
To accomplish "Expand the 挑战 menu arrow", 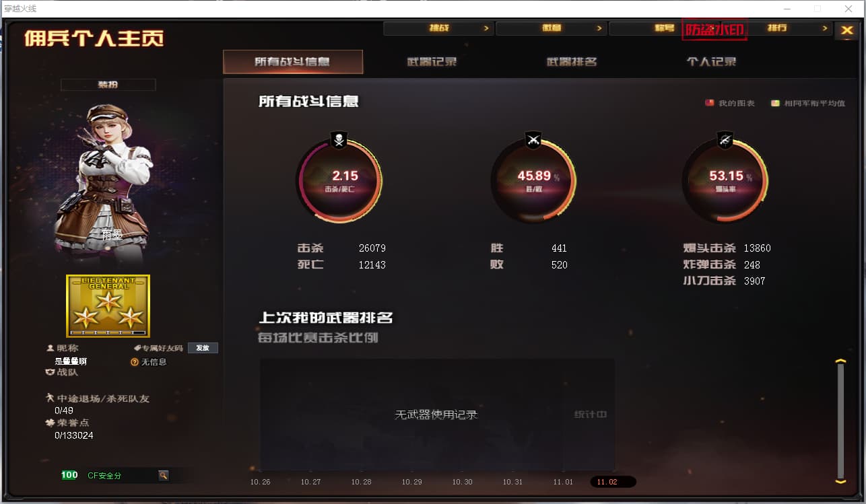I will pyautogui.click(x=486, y=28).
